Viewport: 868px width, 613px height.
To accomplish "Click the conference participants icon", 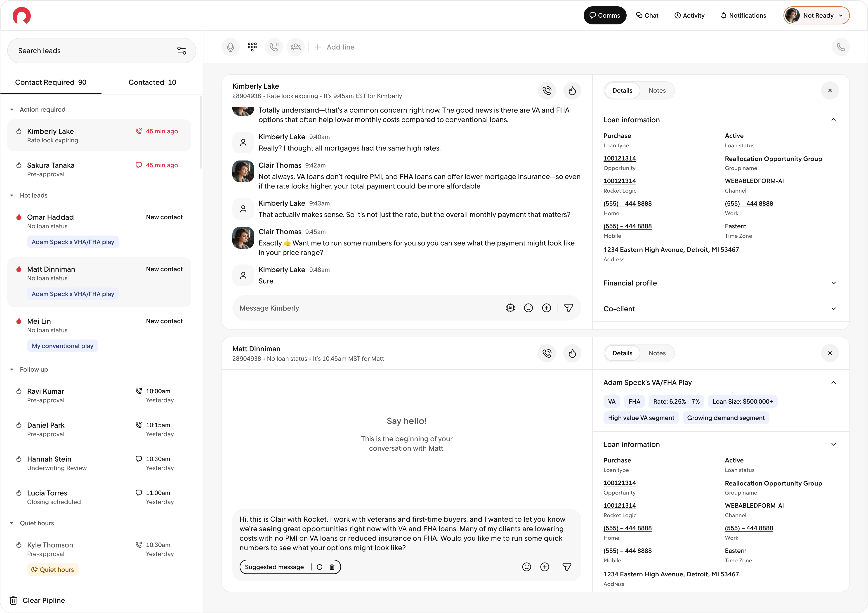I will [x=296, y=47].
